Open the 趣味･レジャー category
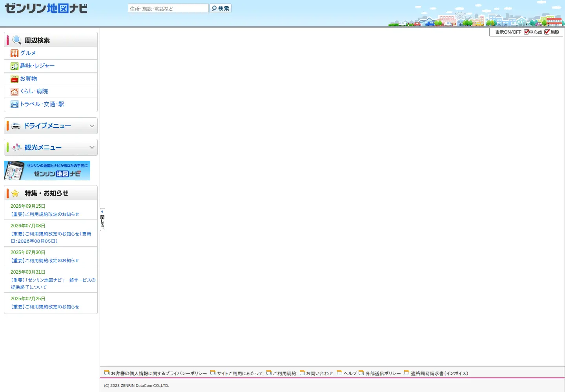 [37, 66]
